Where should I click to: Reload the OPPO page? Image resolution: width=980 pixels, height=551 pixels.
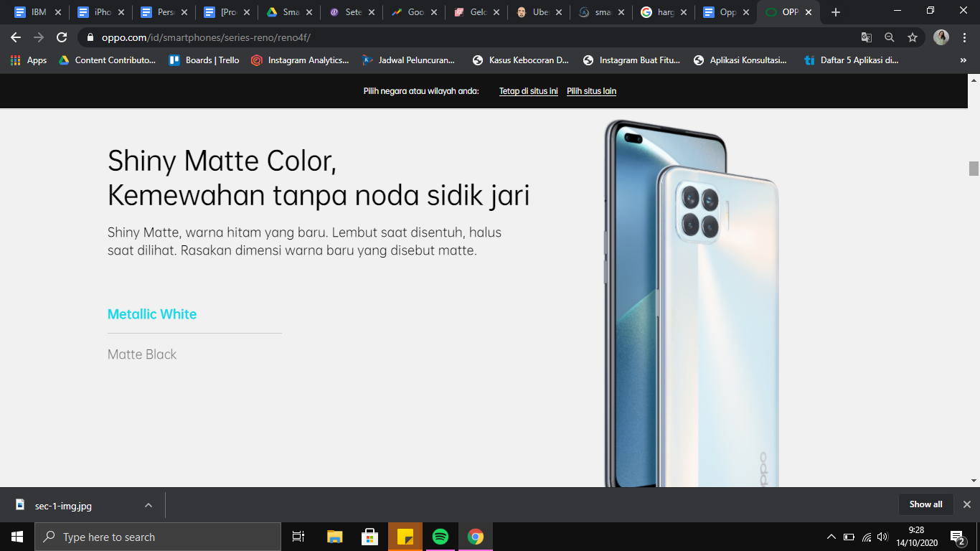[x=62, y=37]
